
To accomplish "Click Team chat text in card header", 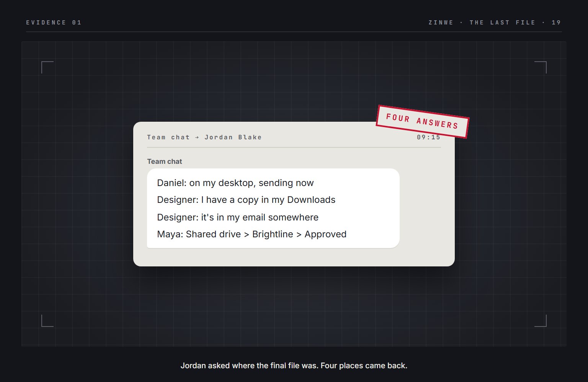I will coord(168,137).
